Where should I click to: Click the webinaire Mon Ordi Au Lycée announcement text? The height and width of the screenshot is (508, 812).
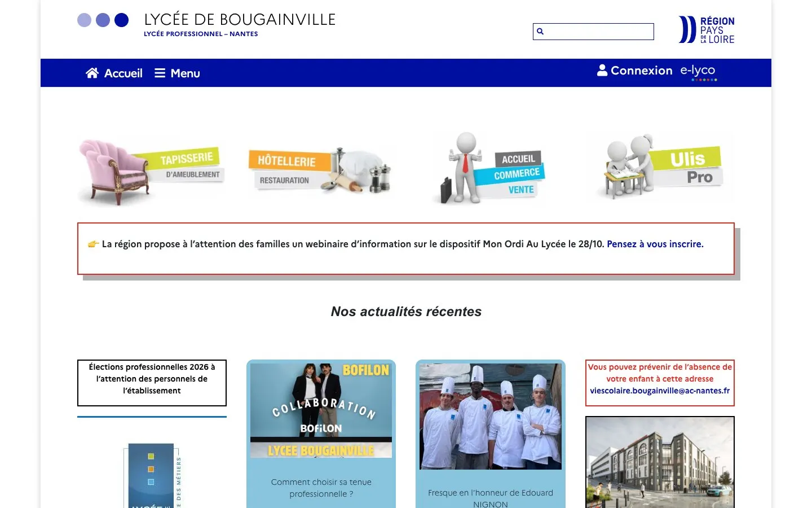tap(353, 244)
